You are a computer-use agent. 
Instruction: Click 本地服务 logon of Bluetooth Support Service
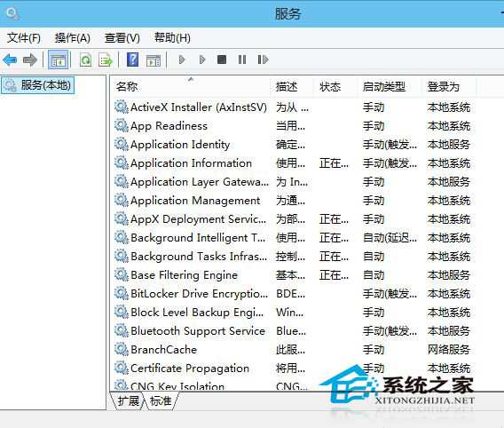(x=449, y=331)
